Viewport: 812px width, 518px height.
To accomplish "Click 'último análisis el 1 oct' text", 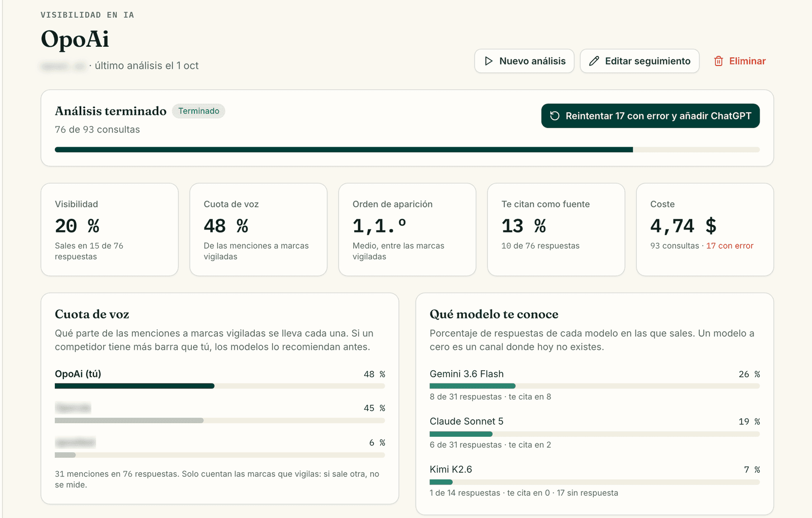I will [147, 66].
